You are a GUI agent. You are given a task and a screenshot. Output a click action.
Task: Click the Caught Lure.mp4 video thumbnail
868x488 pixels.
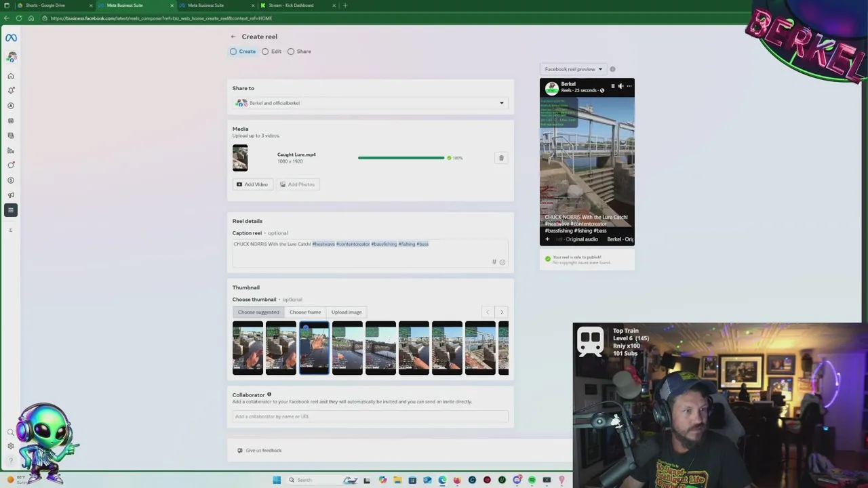click(x=240, y=158)
